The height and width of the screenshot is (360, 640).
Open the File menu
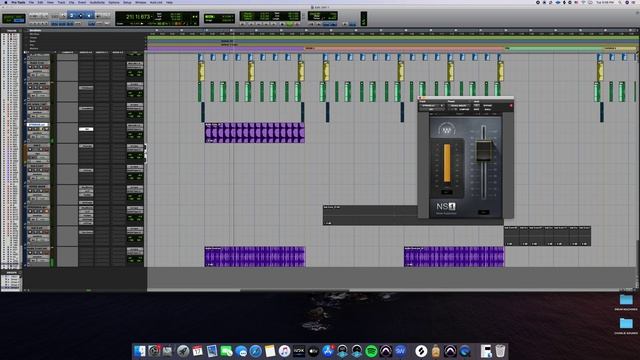click(31, 2)
